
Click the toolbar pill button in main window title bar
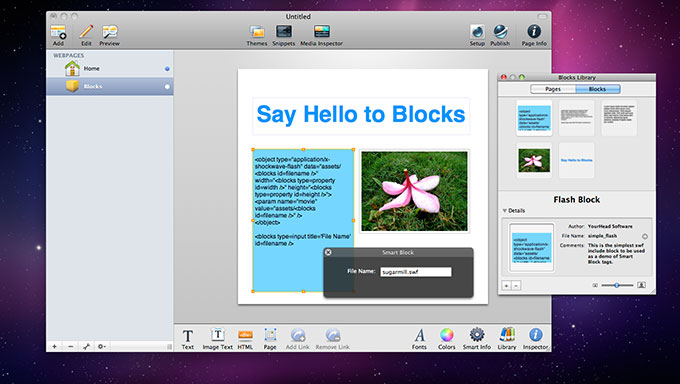[542, 16]
